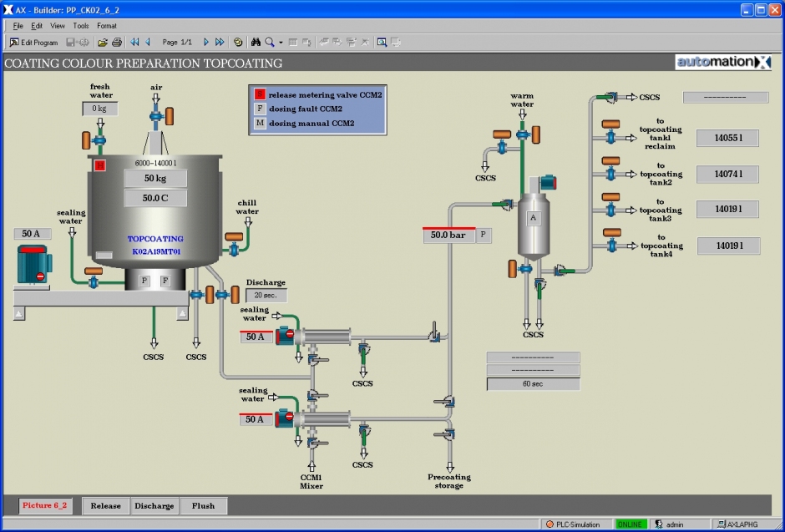Open the Format menu
Viewport: 785px width, 532px height.
107,26
